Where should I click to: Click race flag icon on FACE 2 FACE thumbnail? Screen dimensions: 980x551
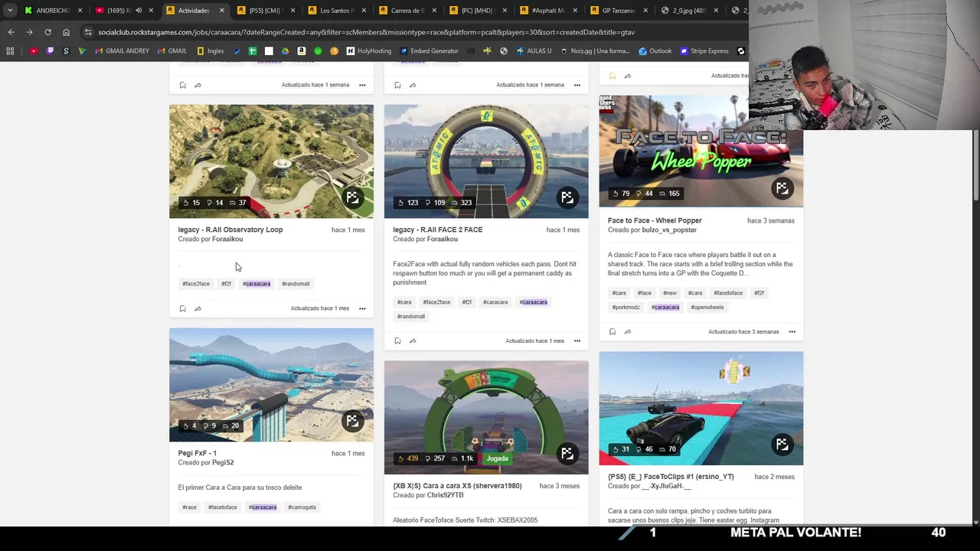[567, 197]
